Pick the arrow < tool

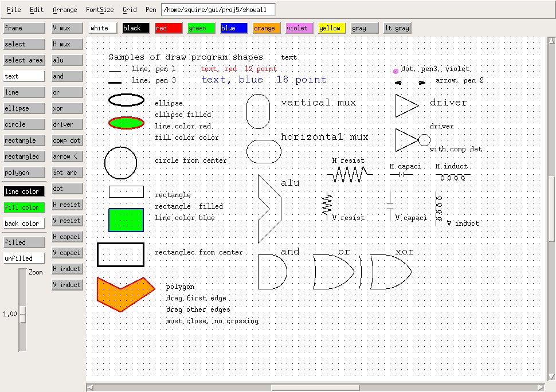click(68, 156)
